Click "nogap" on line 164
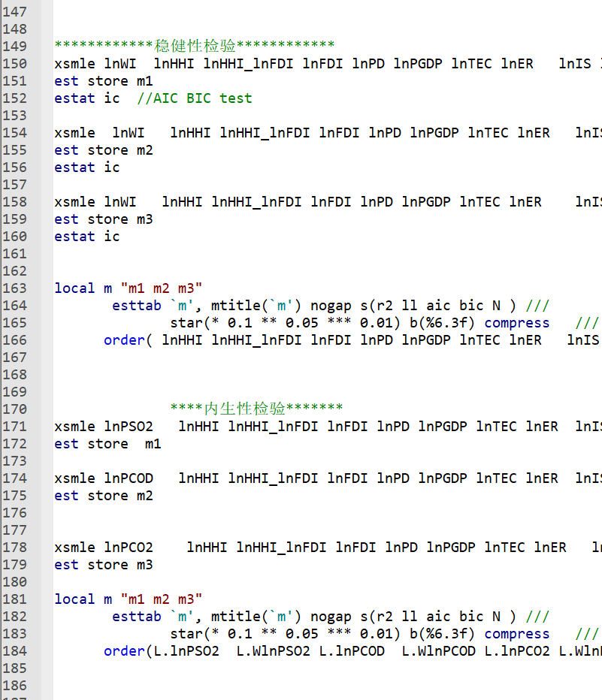The height and width of the screenshot is (700, 602). point(331,306)
